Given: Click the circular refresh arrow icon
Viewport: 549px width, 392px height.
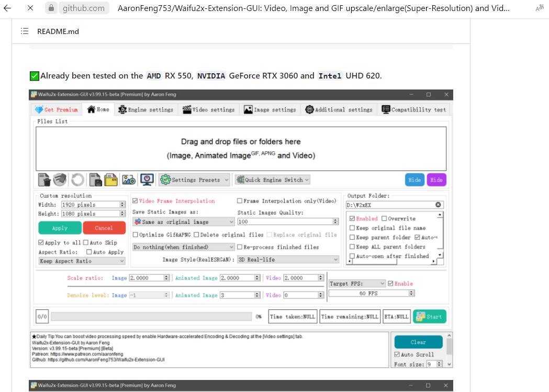Looking at the screenshot, I should coord(77,180).
